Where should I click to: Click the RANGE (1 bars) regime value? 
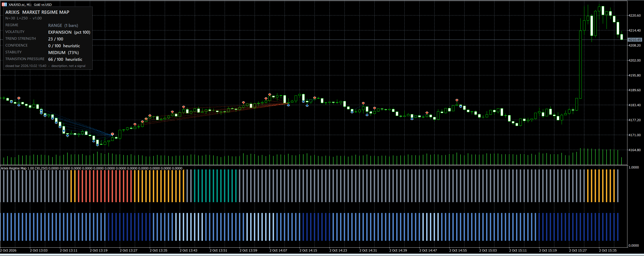63,26
